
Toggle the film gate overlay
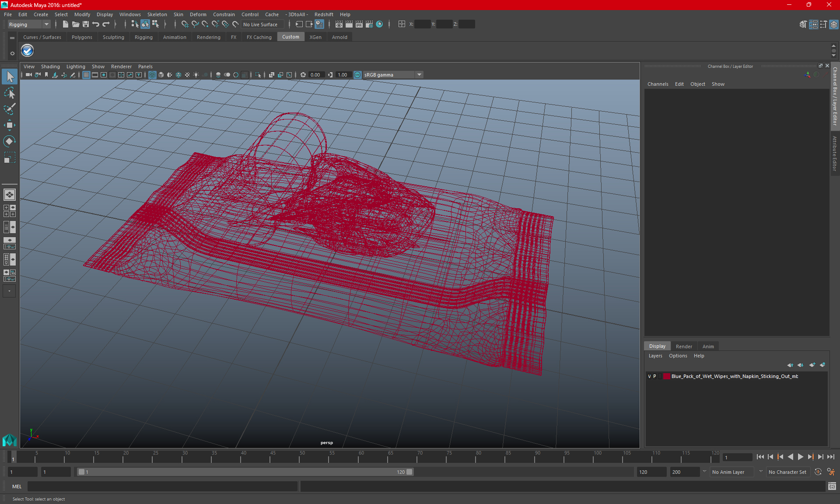coord(95,75)
